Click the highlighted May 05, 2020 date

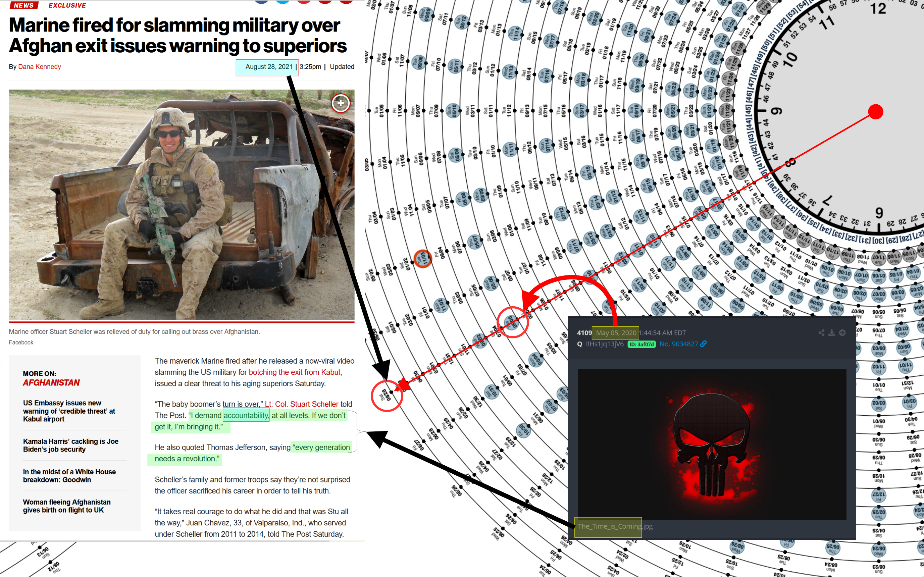(x=616, y=333)
